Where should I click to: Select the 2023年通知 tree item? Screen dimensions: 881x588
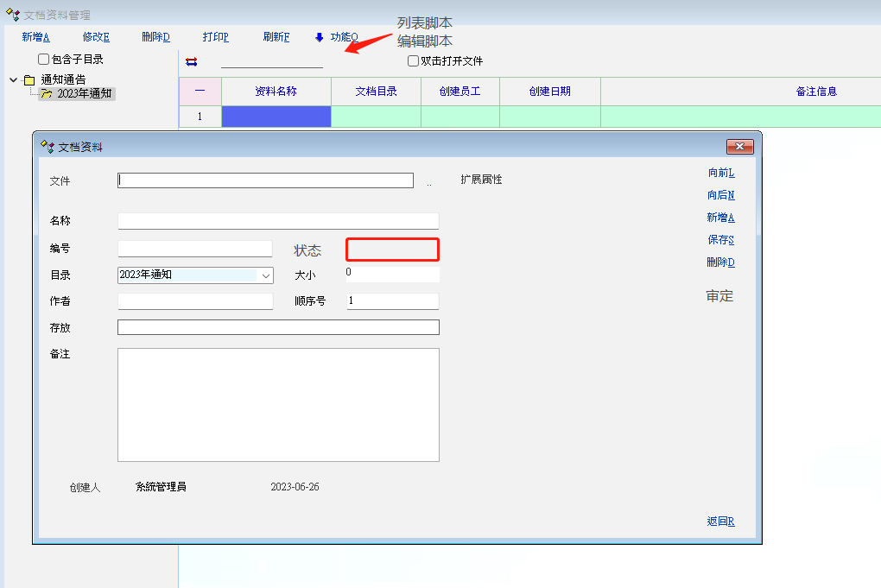[84, 93]
